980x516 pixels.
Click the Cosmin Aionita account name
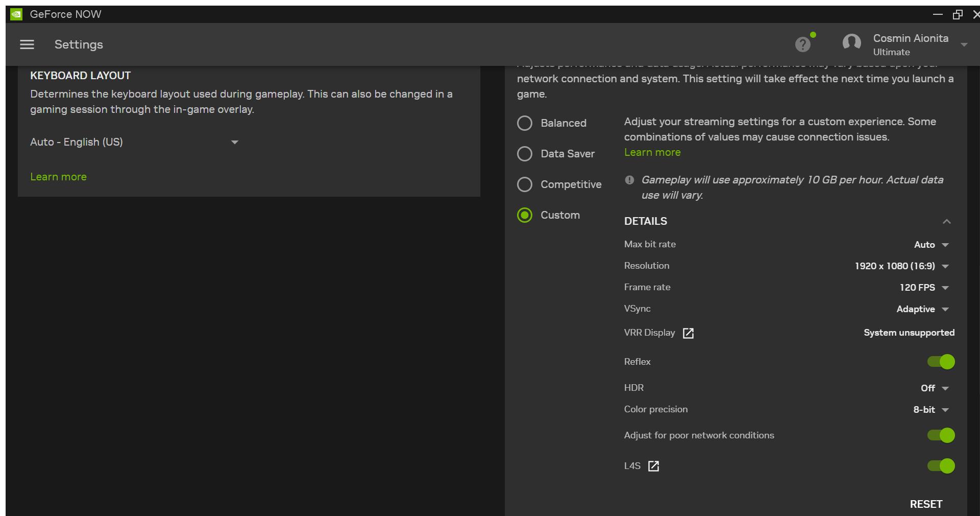tap(911, 38)
